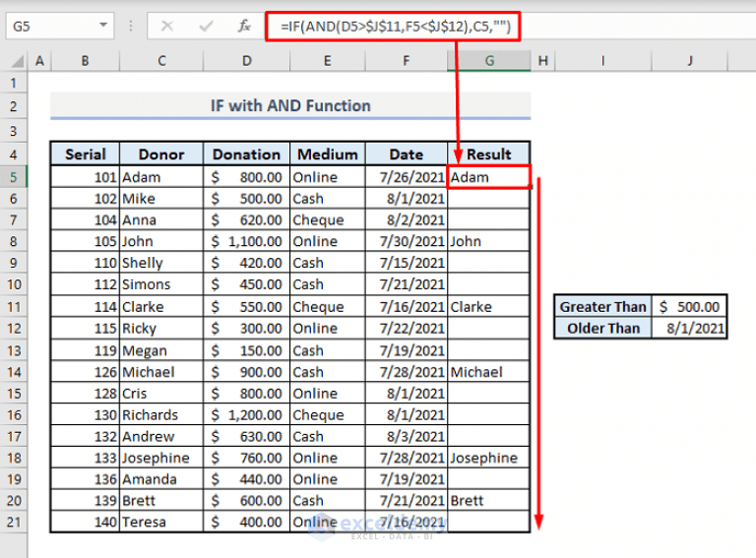Select column I header
The height and width of the screenshot is (558, 756).
602,61
